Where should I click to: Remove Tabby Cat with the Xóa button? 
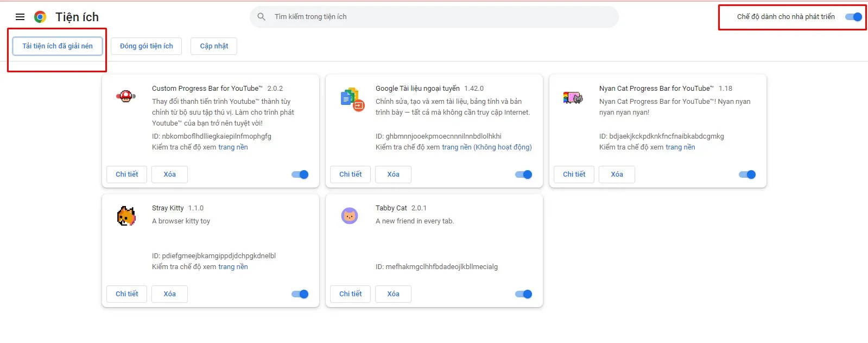[x=393, y=294]
